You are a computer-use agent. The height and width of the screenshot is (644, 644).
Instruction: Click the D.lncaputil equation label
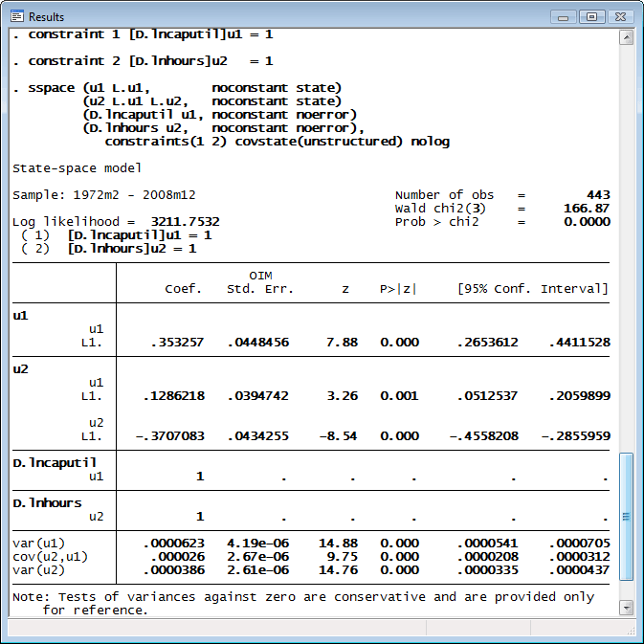[55, 463]
